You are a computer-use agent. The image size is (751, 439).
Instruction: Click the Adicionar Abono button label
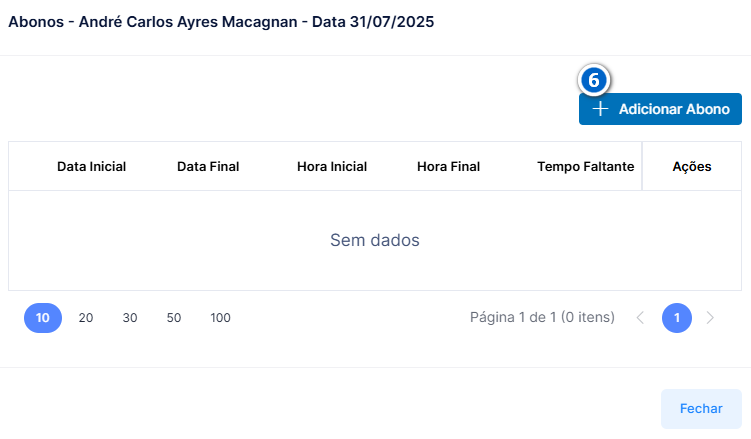674,109
